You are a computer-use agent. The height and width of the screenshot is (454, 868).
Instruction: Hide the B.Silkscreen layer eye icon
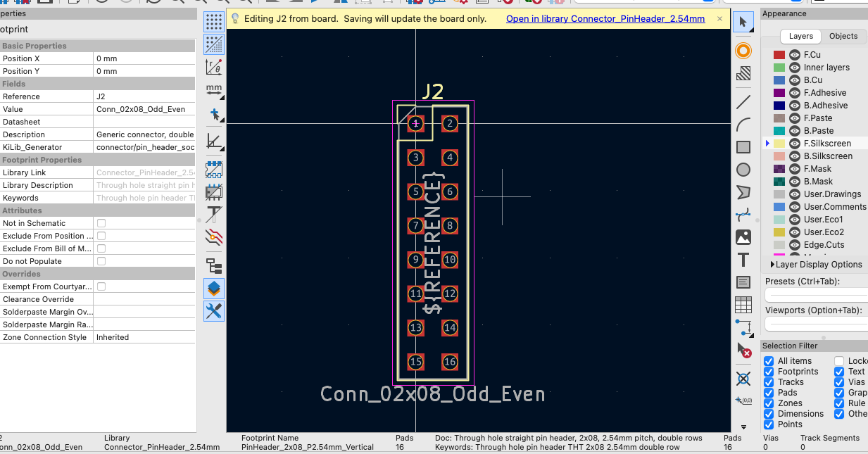[794, 156]
